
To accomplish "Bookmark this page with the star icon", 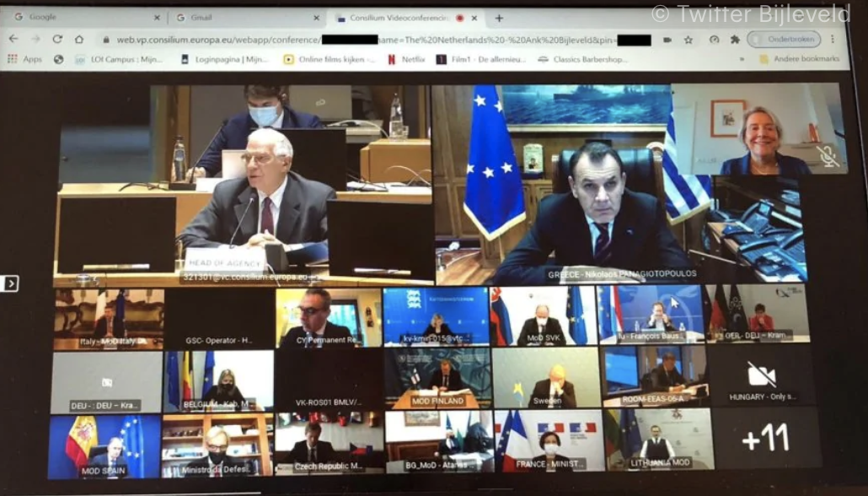I will point(689,40).
